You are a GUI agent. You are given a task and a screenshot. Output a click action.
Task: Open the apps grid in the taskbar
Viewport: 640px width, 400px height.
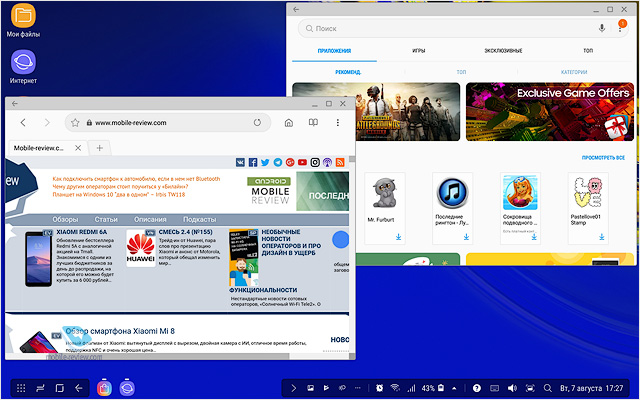(22, 388)
